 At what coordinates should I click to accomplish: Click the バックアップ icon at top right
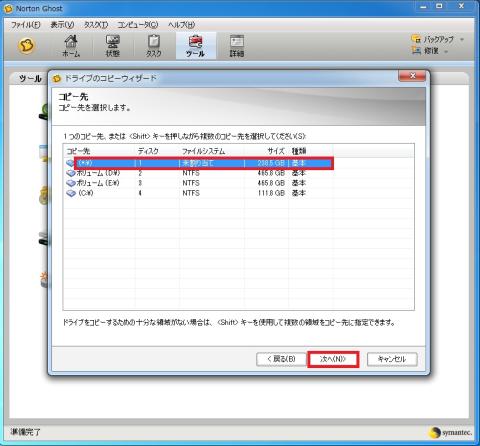click(x=416, y=39)
